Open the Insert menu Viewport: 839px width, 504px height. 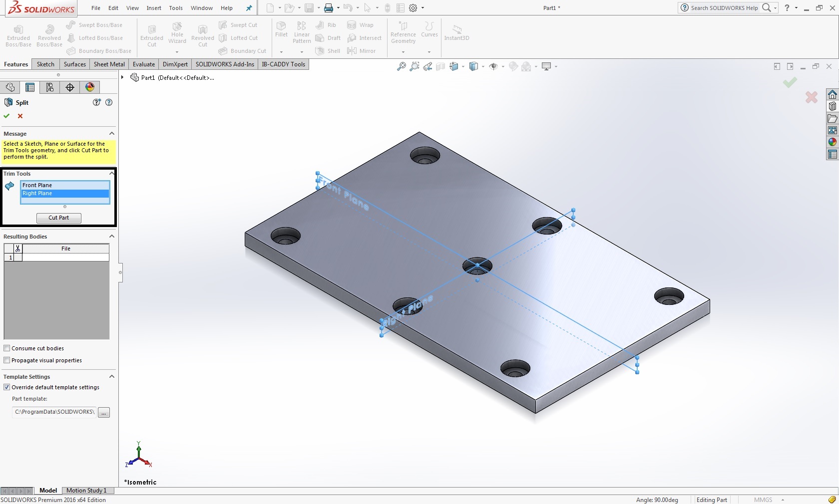pos(154,8)
